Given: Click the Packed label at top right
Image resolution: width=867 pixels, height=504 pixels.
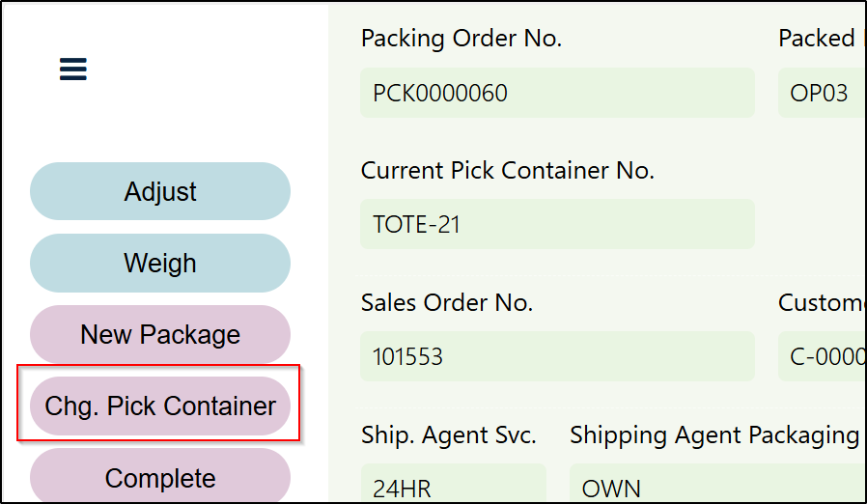Looking at the screenshot, I should [x=817, y=39].
